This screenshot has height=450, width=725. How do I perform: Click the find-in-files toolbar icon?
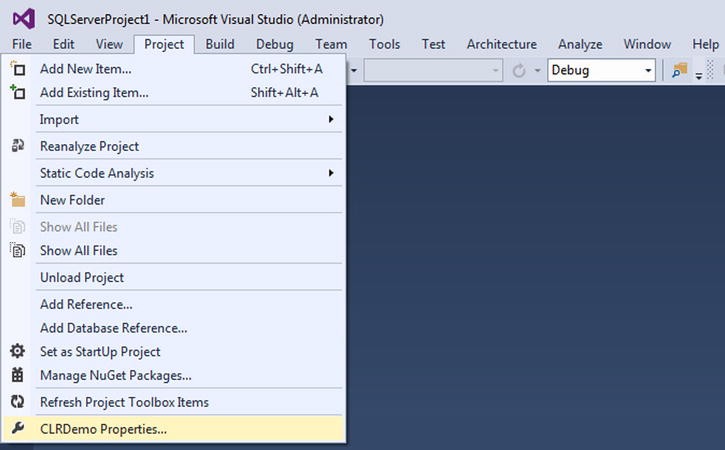tap(679, 70)
